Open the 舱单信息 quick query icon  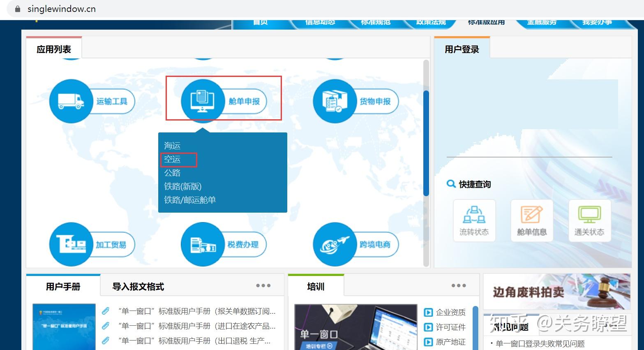tap(531, 218)
